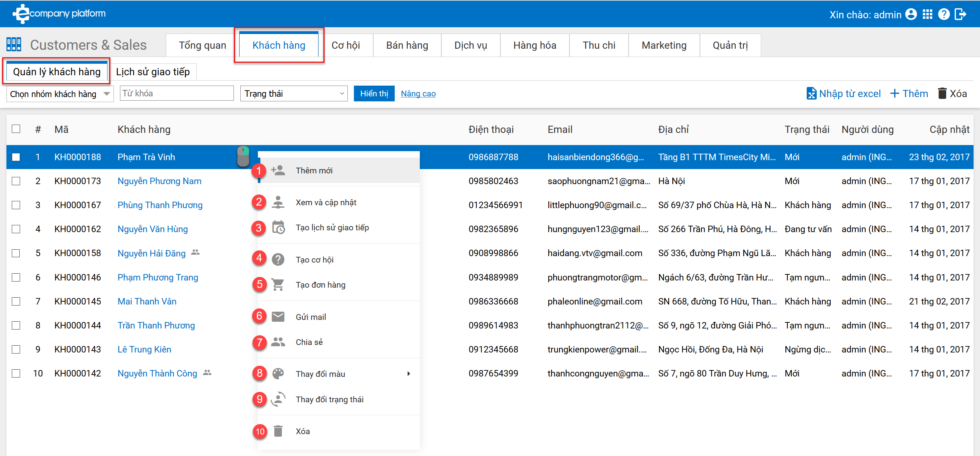Screen dimensions: 980x456
Task: Click the company platform logo
Action: coord(59,14)
